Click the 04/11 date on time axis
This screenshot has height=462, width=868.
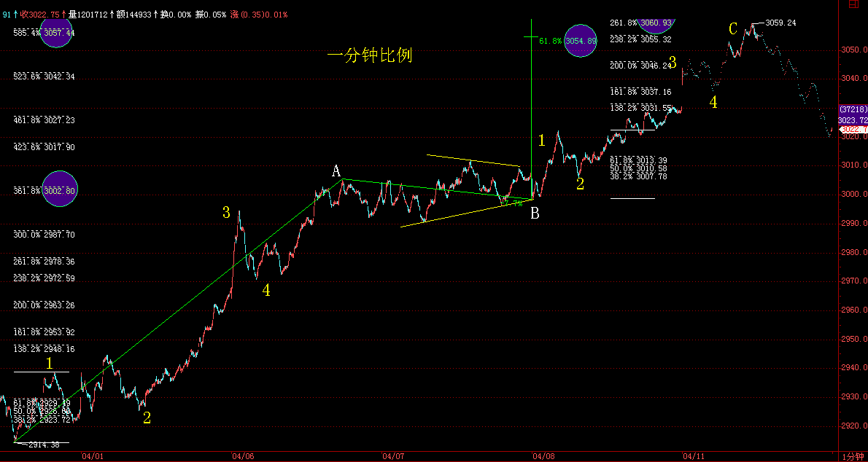click(693, 456)
